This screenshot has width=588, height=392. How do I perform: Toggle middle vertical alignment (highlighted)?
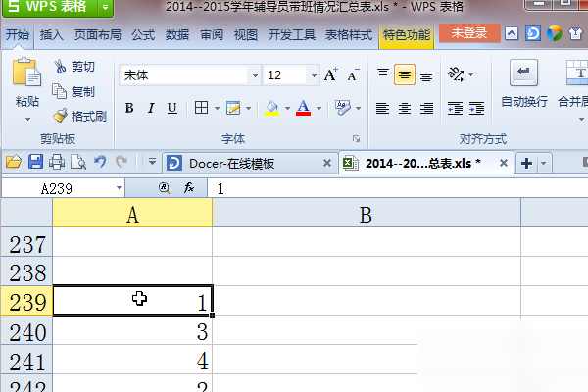pos(404,74)
